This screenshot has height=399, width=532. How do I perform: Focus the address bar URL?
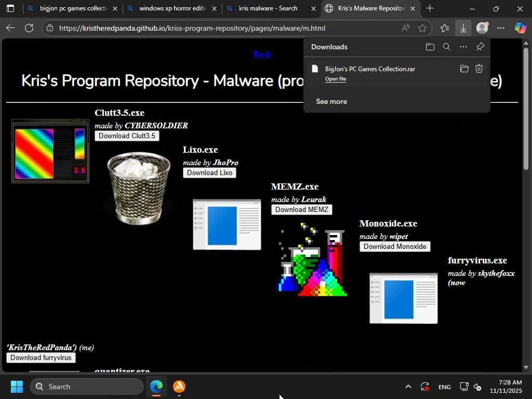[192, 28]
